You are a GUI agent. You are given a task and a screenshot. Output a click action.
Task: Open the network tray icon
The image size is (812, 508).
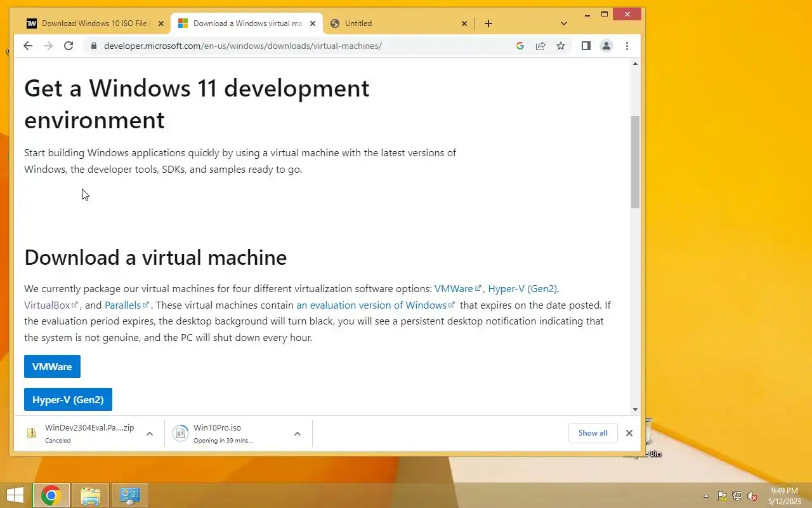737,496
